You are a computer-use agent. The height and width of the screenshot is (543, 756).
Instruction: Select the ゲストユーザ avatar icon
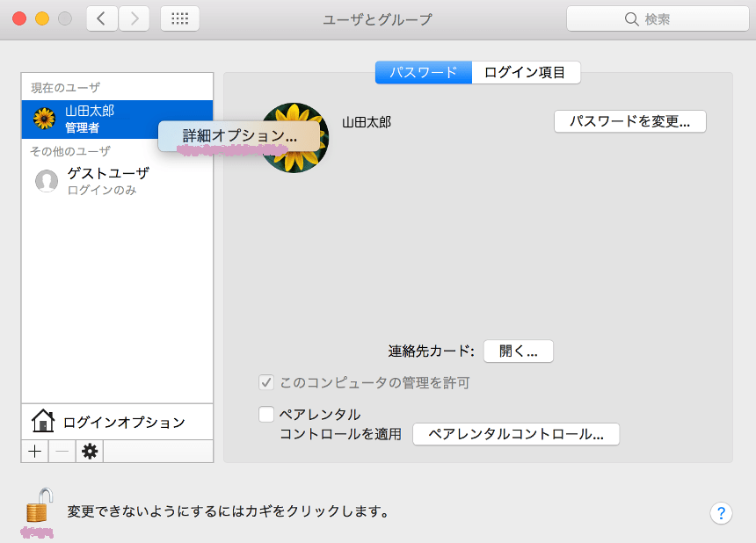pyautogui.click(x=46, y=182)
